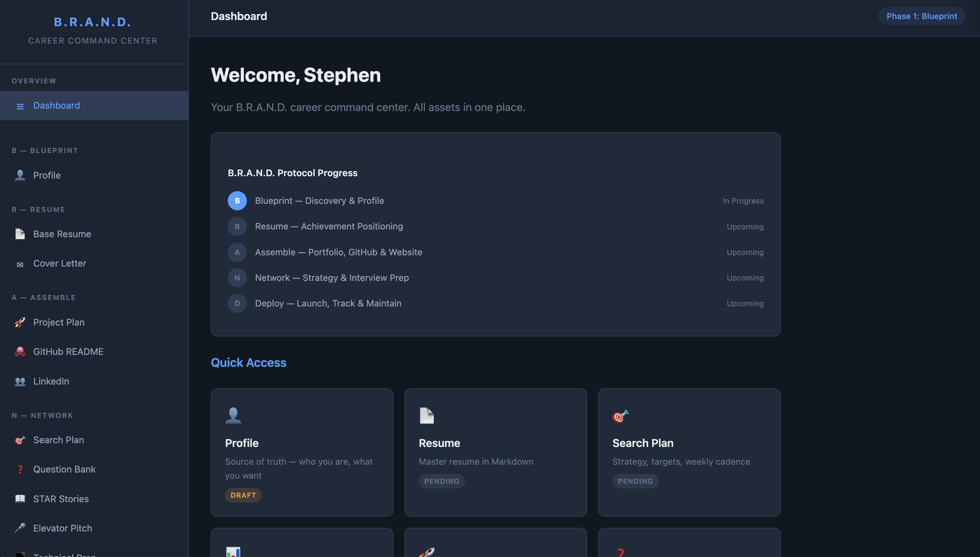Open Cover Letter via the envelope icon

pyautogui.click(x=20, y=264)
